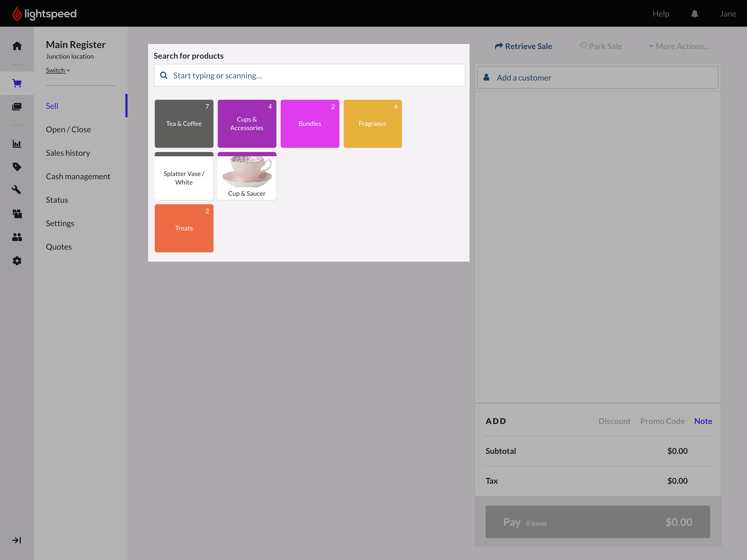Expand the Switch register dropdown
Image resolution: width=747 pixels, height=560 pixels.
point(58,70)
